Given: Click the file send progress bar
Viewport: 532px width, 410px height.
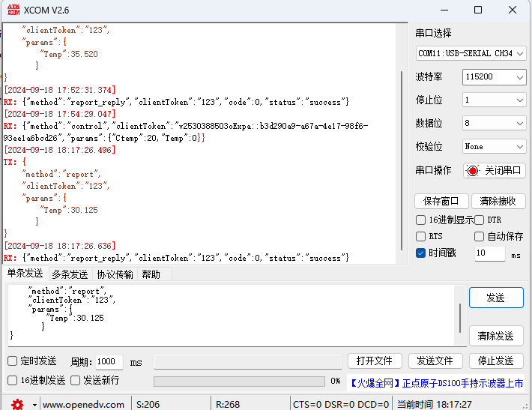Looking at the screenshot, I should point(239,381).
